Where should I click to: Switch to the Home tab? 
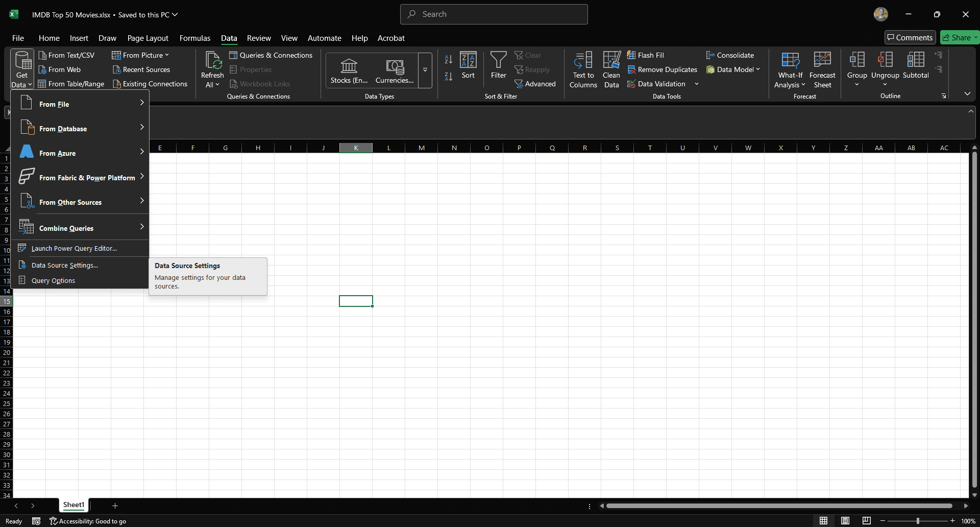tap(49, 38)
